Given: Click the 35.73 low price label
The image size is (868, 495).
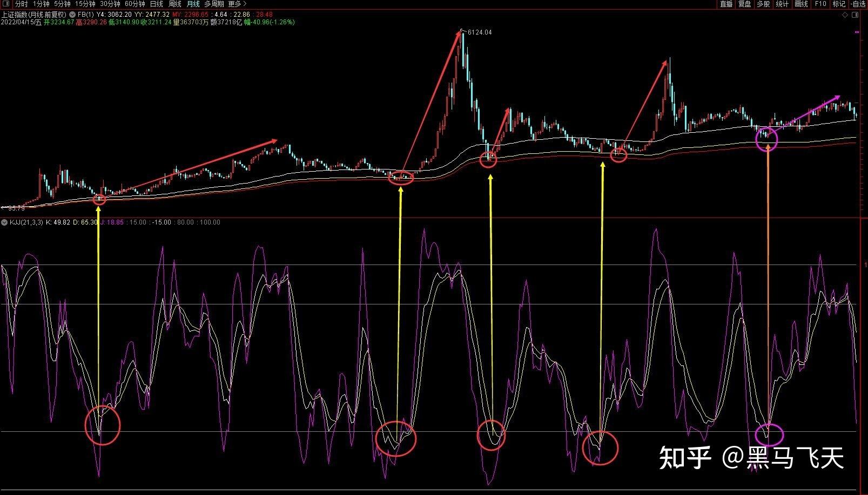Looking at the screenshot, I should point(16,208).
